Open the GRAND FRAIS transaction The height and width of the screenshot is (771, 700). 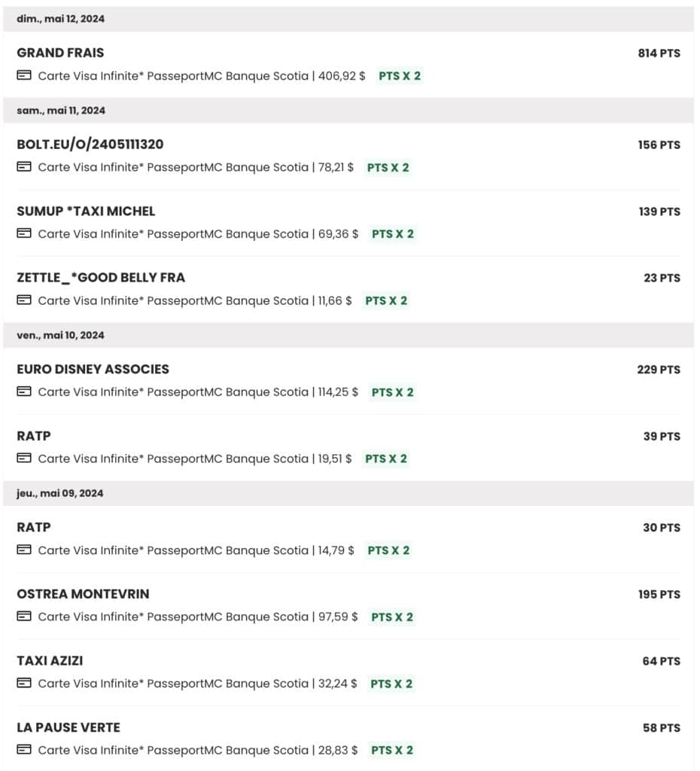pos(60,53)
